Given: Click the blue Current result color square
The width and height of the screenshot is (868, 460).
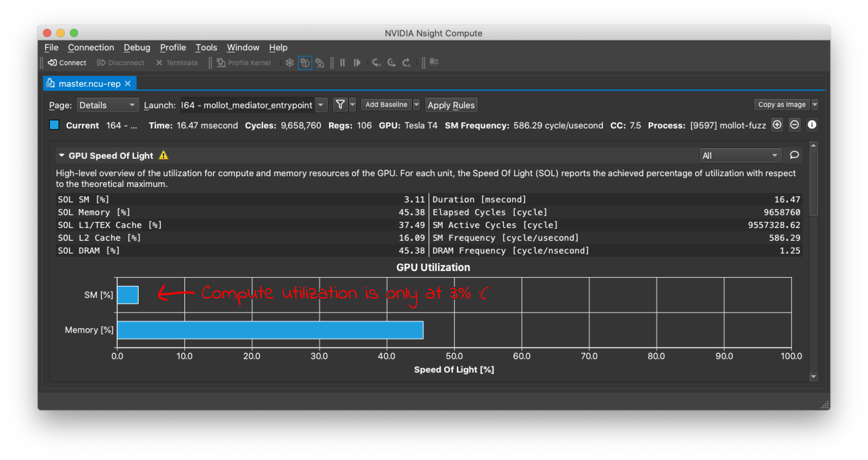Looking at the screenshot, I should tap(54, 125).
